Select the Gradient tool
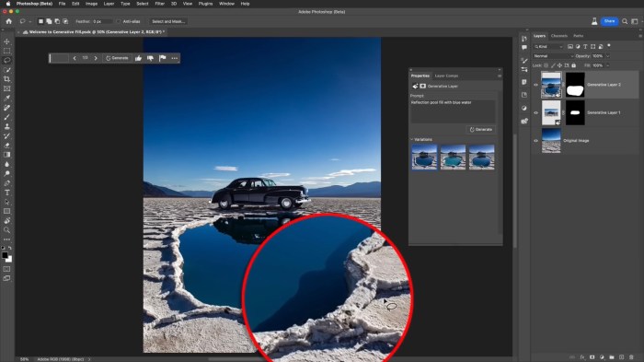The image size is (644, 362). tap(7, 155)
